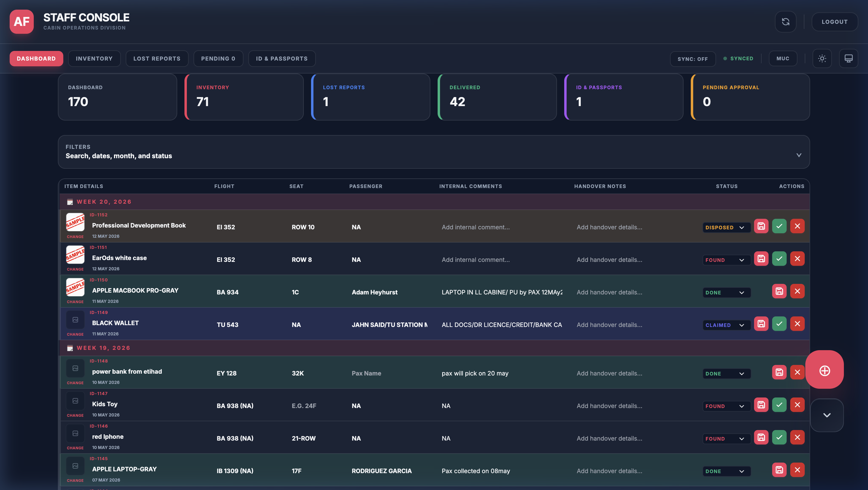The image size is (868, 490).
Task: Open the Lost Reports tab
Action: coord(157,59)
